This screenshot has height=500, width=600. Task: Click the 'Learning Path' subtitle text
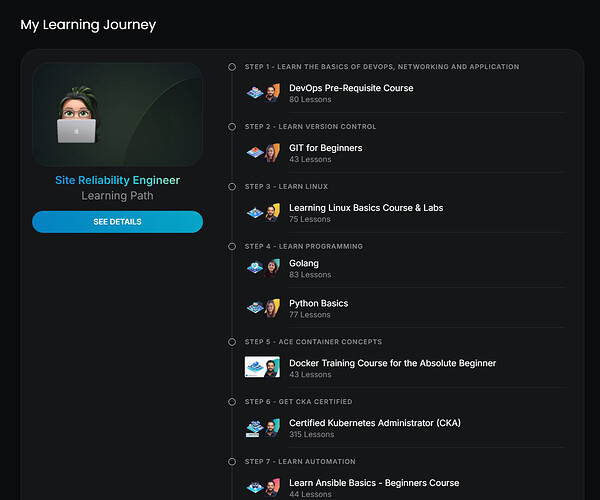(117, 196)
